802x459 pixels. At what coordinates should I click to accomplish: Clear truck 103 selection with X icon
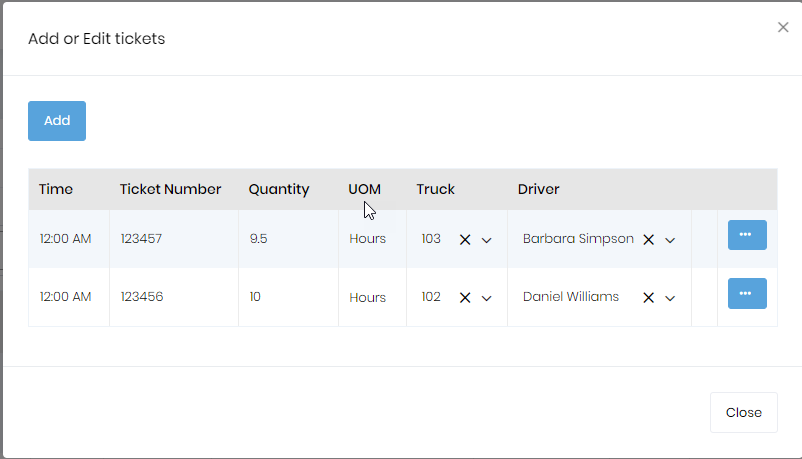pos(465,240)
